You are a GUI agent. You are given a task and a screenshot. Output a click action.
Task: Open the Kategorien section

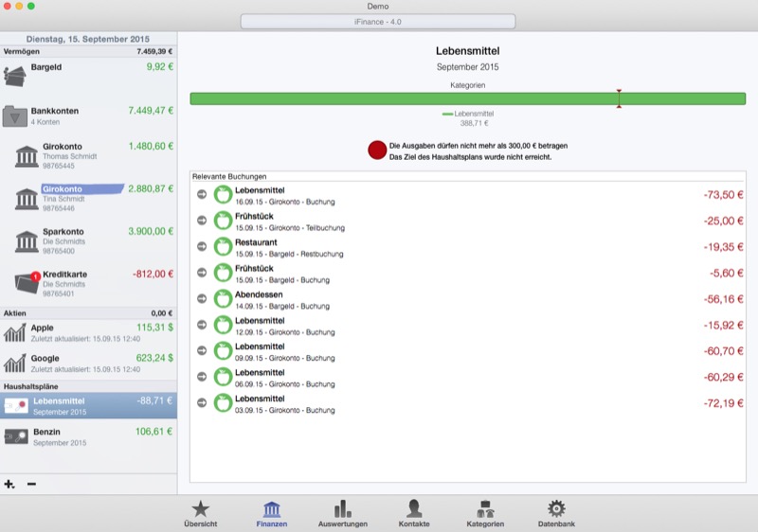coord(485,512)
